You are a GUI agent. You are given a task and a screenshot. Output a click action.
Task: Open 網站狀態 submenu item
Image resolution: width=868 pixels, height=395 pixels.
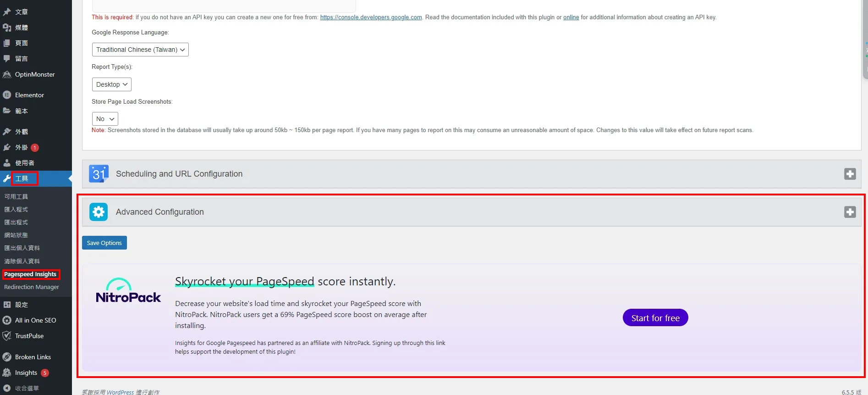16,235
